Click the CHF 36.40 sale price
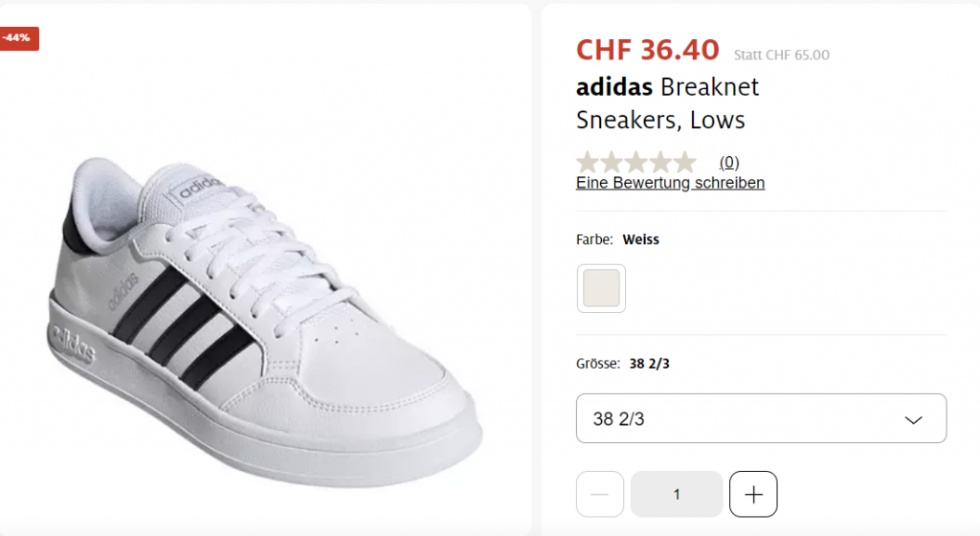This screenshot has width=980, height=536. pyautogui.click(x=647, y=50)
